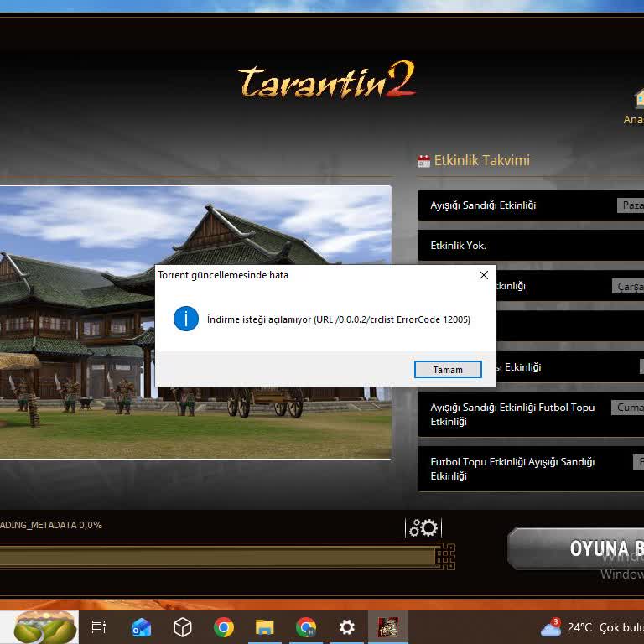Click the blue info icon in dialog
Image resolution: width=644 pixels, height=644 pixels.
186,319
